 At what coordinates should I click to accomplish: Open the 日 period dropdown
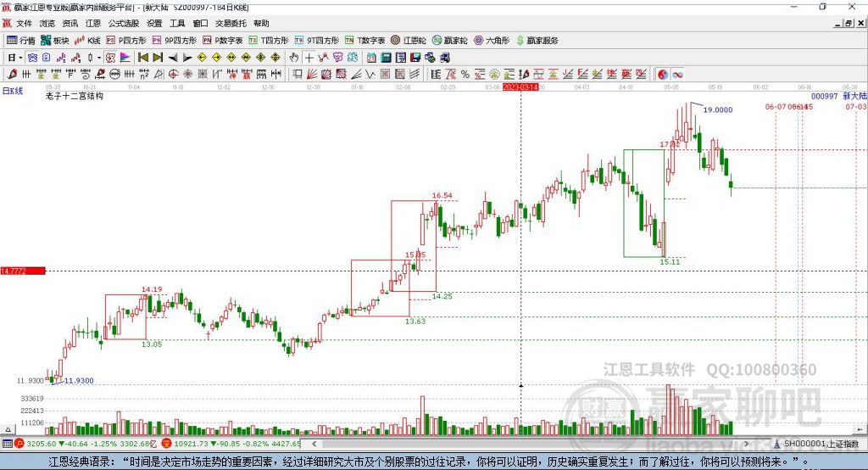pyautogui.click(x=15, y=57)
